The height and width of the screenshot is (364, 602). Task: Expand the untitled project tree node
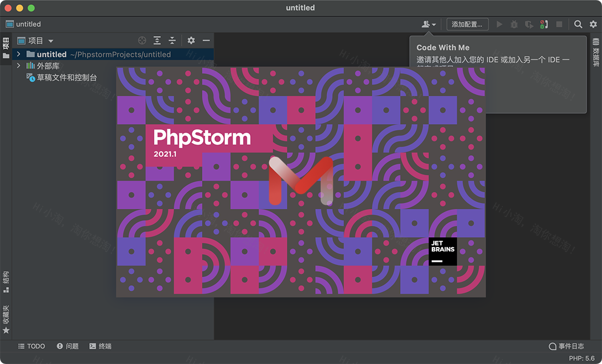click(x=18, y=54)
